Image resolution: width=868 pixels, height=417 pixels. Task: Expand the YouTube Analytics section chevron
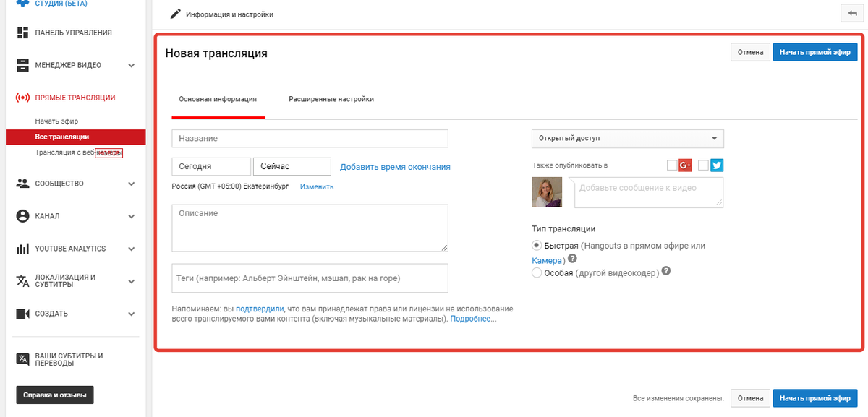(x=132, y=249)
